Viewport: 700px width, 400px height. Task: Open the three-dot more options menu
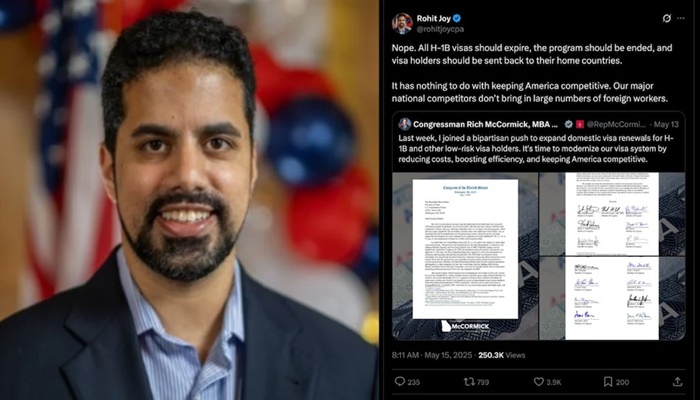(681, 18)
